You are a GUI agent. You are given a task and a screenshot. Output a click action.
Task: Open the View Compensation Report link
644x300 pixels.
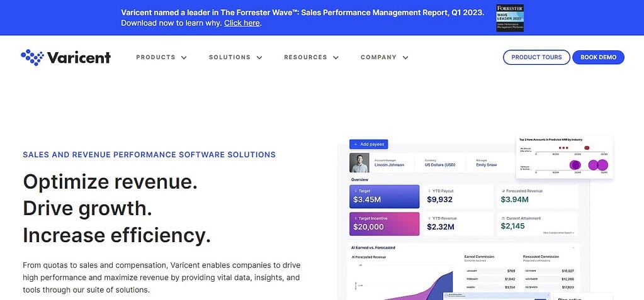point(558,233)
